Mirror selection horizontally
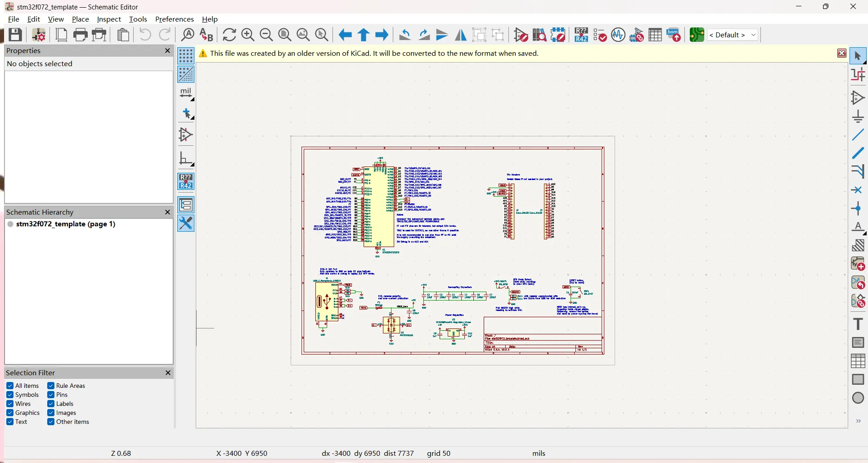This screenshot has height=463, width=868. [461, 35]
